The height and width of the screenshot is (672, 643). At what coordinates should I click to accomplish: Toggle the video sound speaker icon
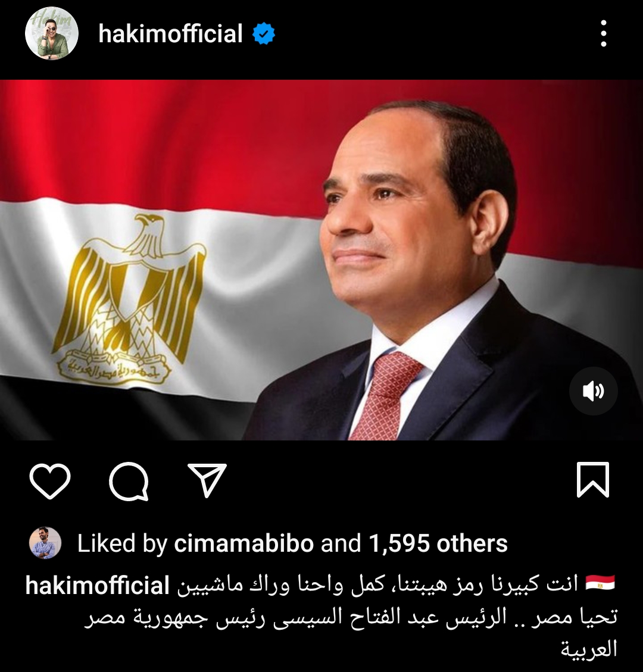point(593,391)
